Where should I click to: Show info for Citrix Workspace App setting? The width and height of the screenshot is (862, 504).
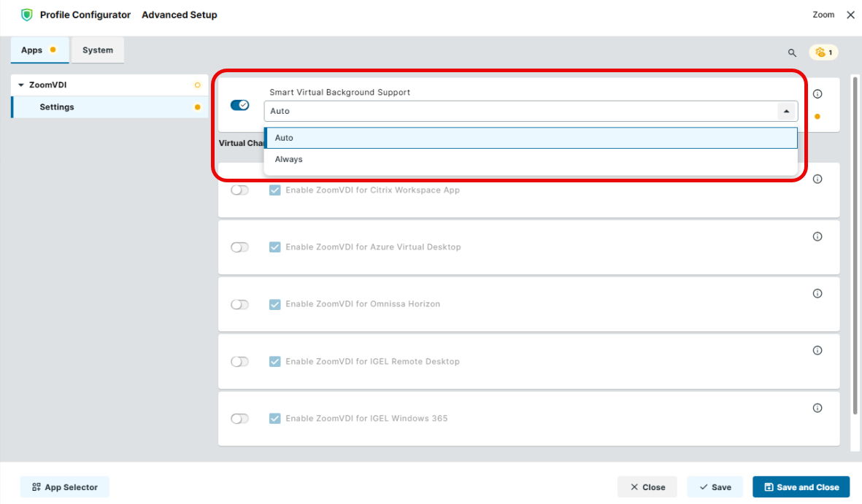(x=817, y=179)
